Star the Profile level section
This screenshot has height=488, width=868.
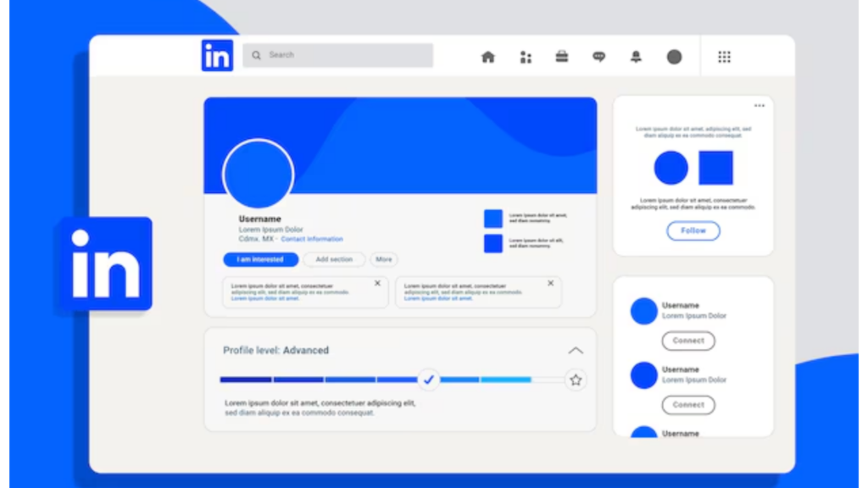[576, 380]
